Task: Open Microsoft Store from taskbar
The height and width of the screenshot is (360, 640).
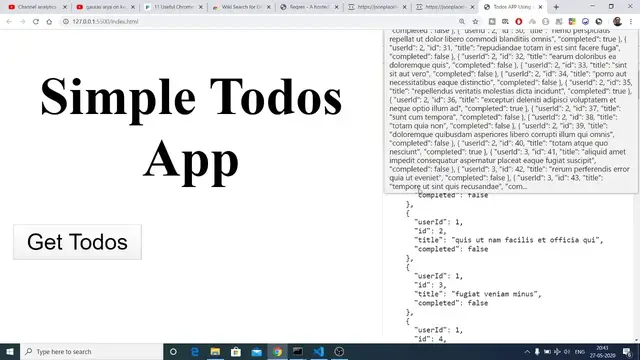Action: pyautogui.click(x=236, y=351)
